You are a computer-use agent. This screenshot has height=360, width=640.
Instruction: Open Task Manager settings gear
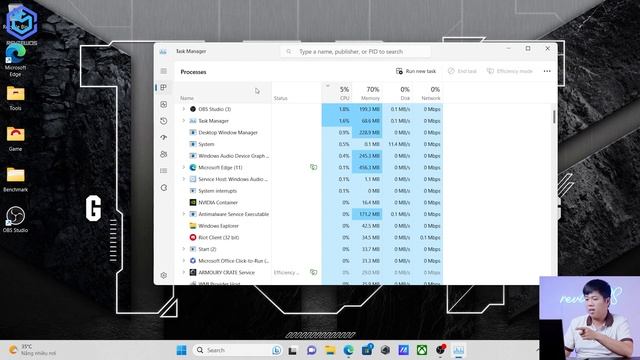tap(164, 275)
